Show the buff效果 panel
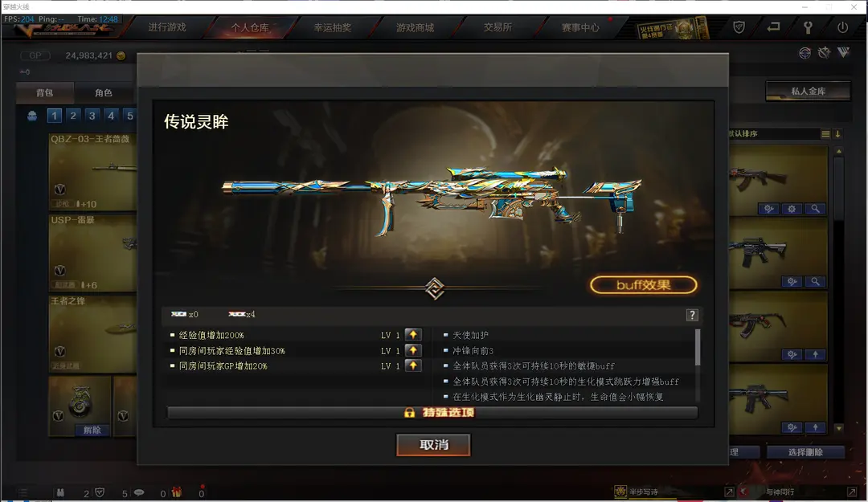Viewport: 868px width, 502px height. click(643, 285)
